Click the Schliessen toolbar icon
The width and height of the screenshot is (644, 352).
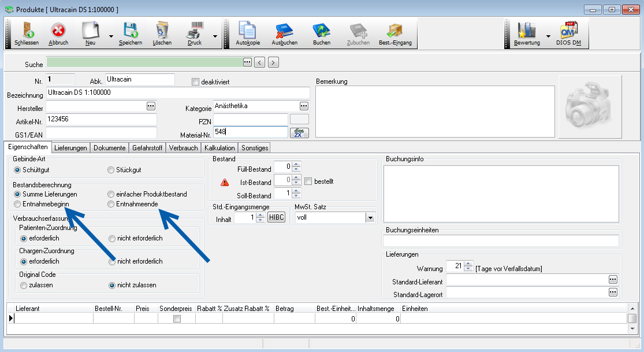pyautogui.click(x=27, y=31)
